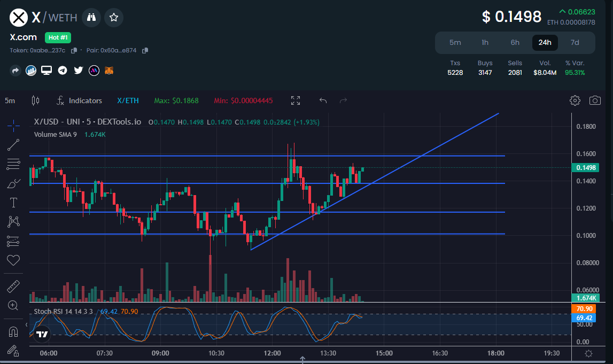613x364 pixels.
Task: Switch to the 7d timeframe tab
Action: (x=575, y=42)
